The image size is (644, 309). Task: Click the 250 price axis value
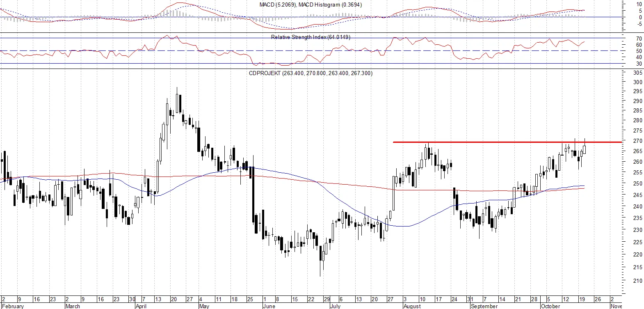[x=638, y=184]
